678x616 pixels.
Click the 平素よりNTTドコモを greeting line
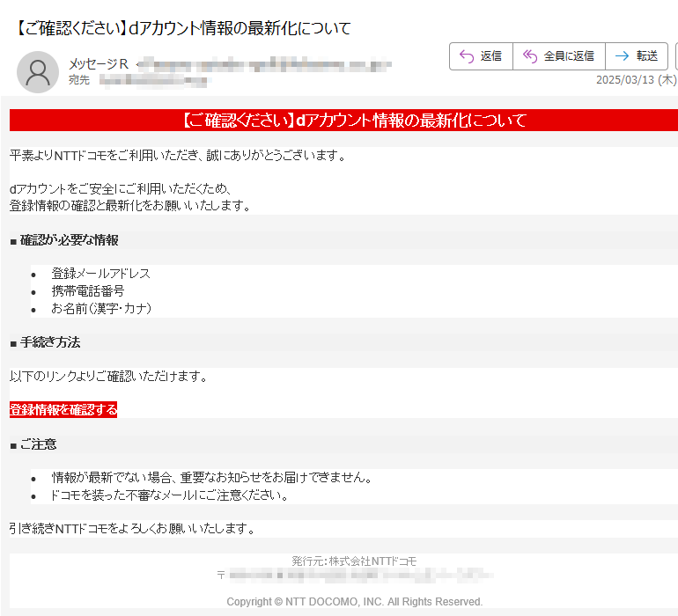[x=178, y=155]
